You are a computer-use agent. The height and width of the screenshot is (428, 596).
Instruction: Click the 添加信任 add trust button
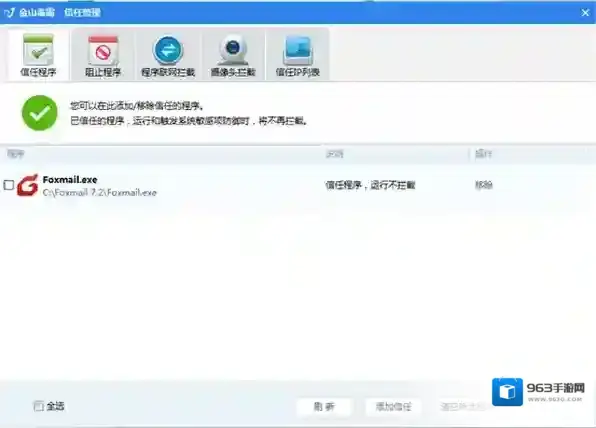tap(393, 407)
